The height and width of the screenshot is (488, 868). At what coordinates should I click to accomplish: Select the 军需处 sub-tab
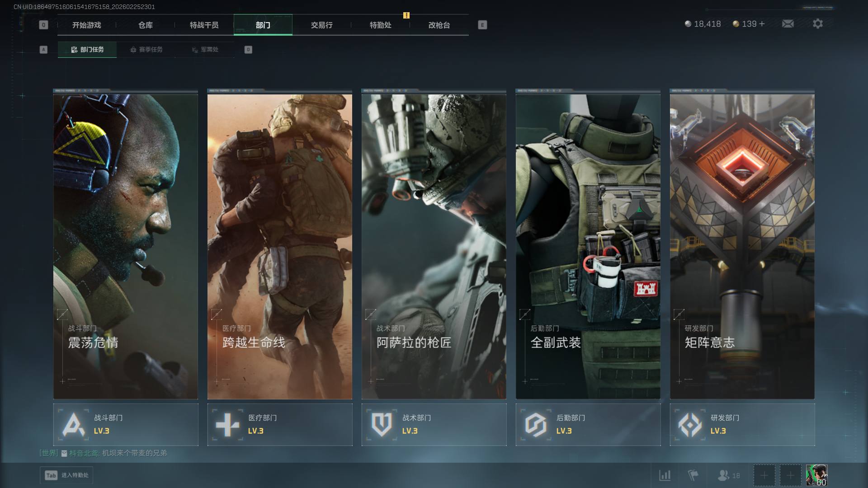point(205,50)
